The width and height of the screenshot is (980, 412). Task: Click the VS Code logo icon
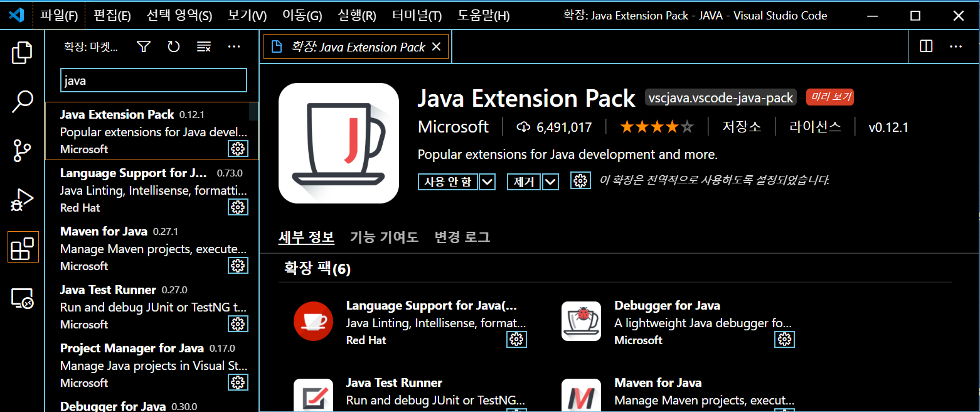[16, 16]
